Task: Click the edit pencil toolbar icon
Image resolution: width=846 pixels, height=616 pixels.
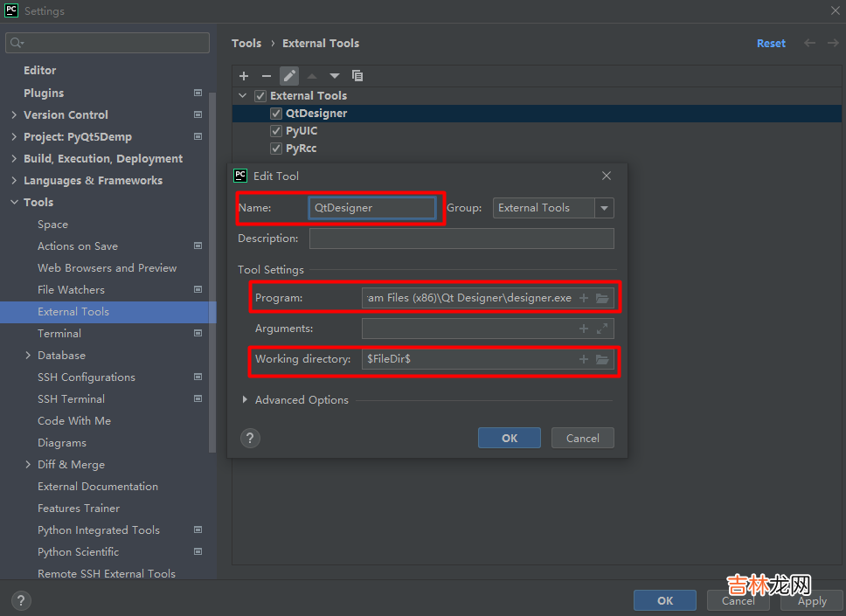Action: tap(289, 76)
